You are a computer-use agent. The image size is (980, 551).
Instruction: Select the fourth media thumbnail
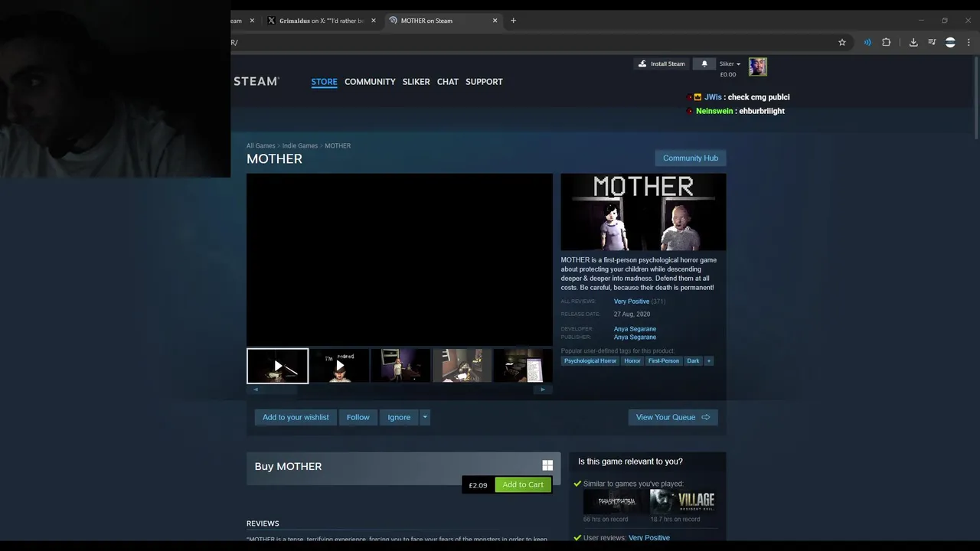(x=462, y=366)
